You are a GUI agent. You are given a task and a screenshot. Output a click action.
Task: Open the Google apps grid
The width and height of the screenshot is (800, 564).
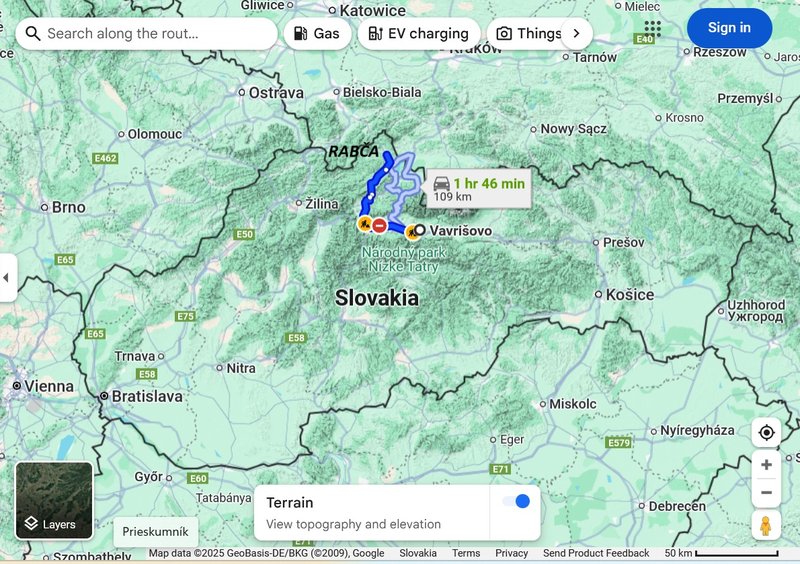(x=652, y=28)
